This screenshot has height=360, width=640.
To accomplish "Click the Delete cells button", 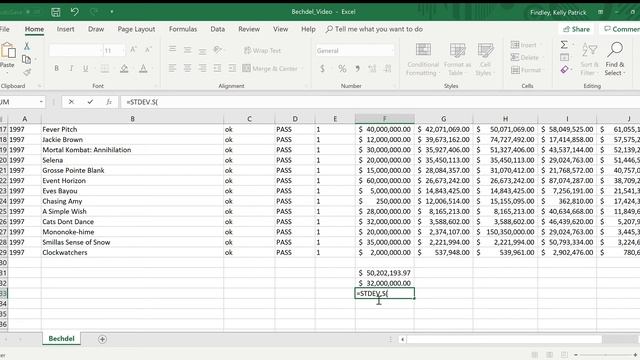I will (525, 58).
